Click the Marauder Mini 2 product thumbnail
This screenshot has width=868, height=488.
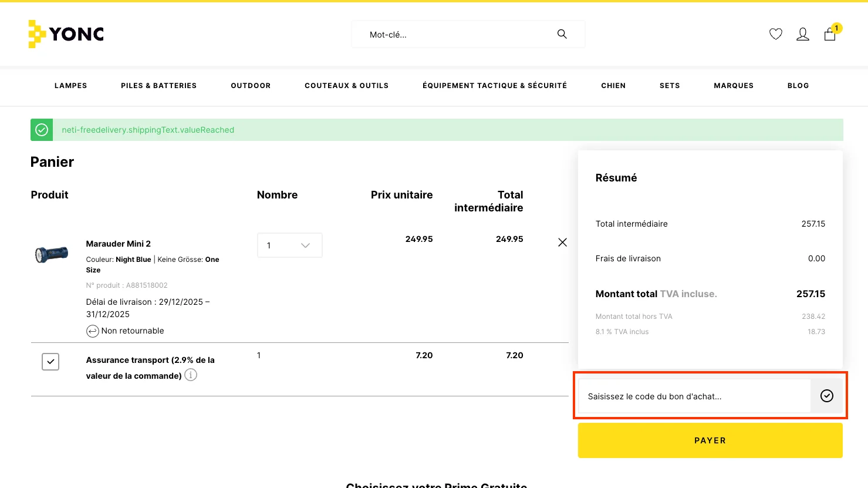pos(52,254)
